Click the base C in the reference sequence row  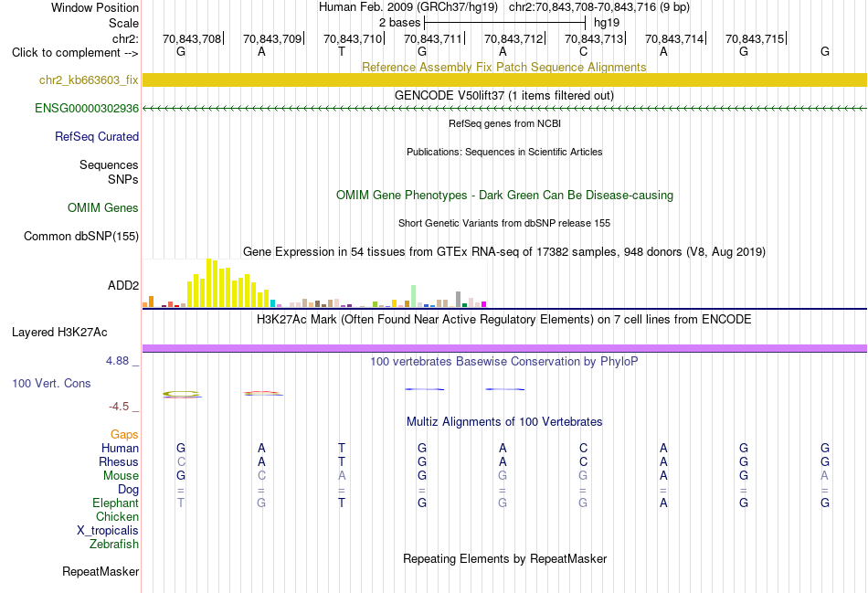tap(583, 51)
